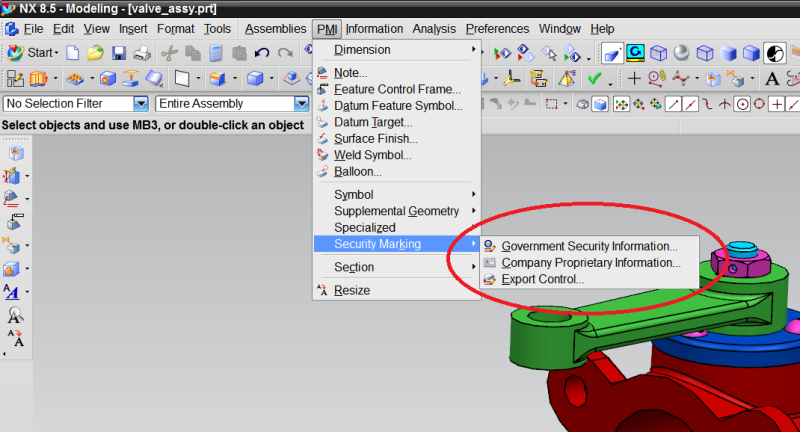Click the Resize PMI icon in left sidebar
The height and width of the screenshot is (432, 800).
[15, 338]
